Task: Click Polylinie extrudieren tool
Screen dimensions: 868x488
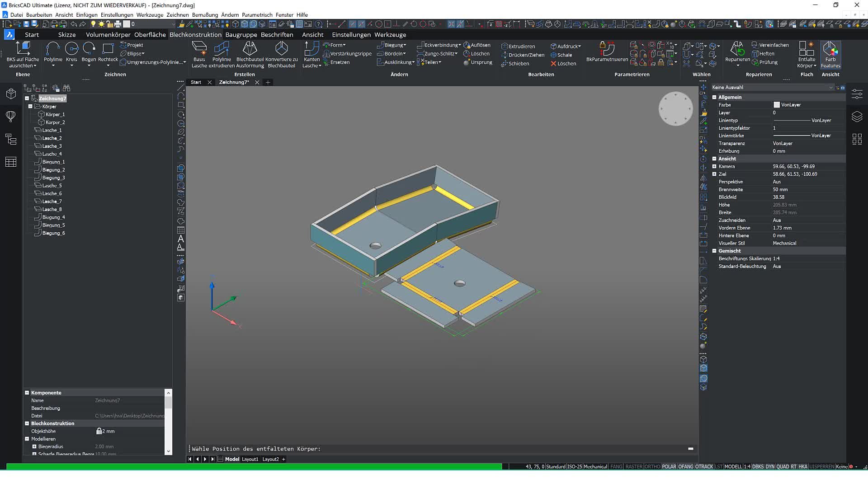Action: [222, 54]
